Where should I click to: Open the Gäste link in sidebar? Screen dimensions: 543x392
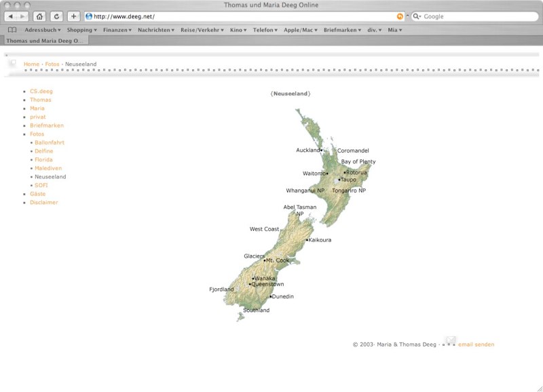tap(37, 194)
